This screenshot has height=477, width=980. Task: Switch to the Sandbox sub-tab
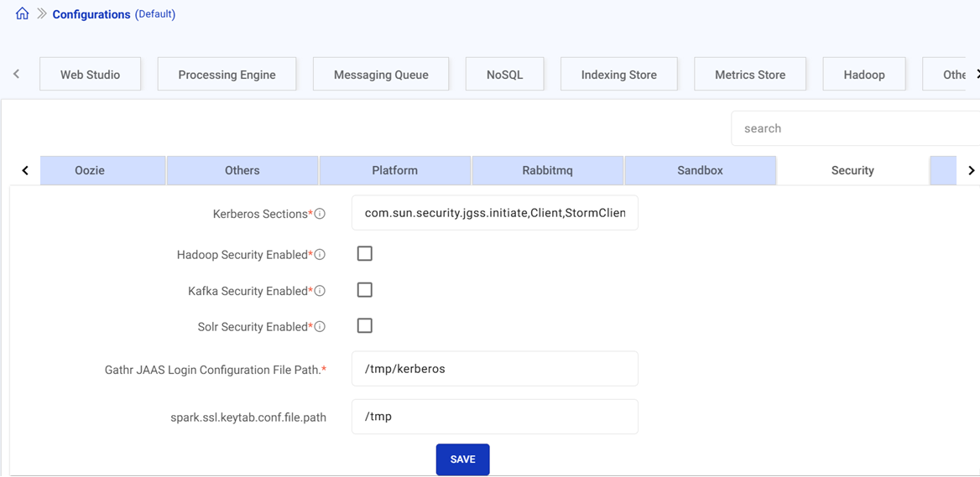click(x=700, y=170)
